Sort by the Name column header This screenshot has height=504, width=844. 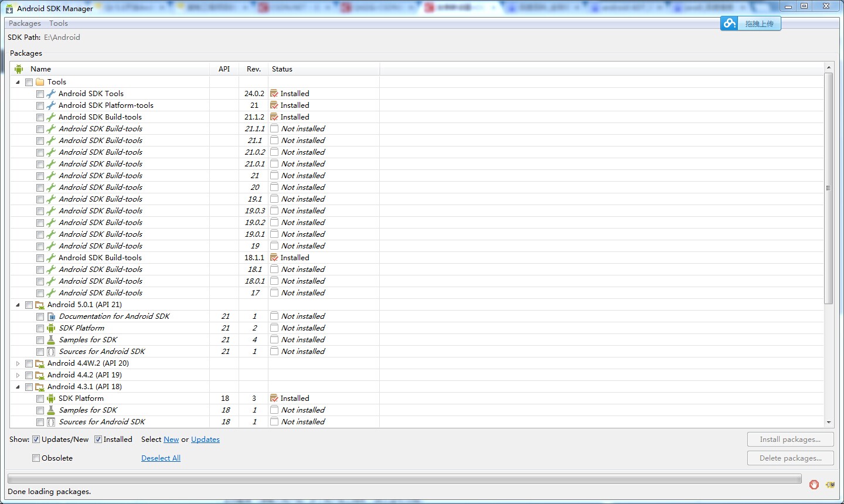pyautogui.click(x=110, y=69)
